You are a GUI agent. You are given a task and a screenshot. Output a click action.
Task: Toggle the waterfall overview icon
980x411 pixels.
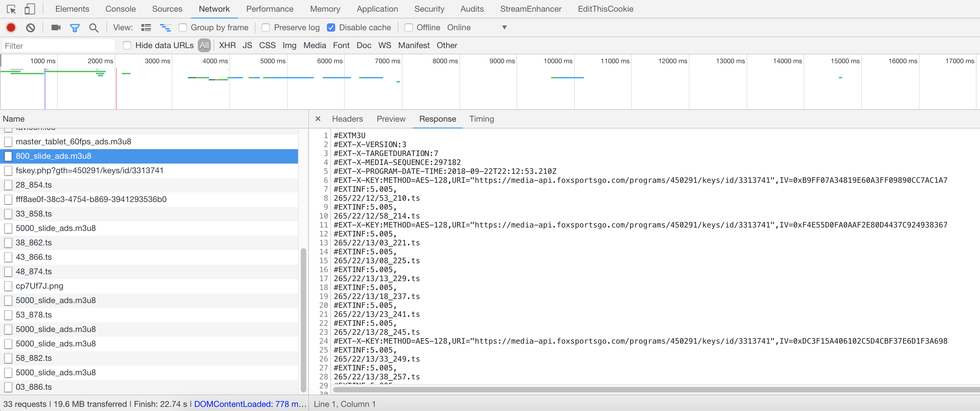pos(165,27)
